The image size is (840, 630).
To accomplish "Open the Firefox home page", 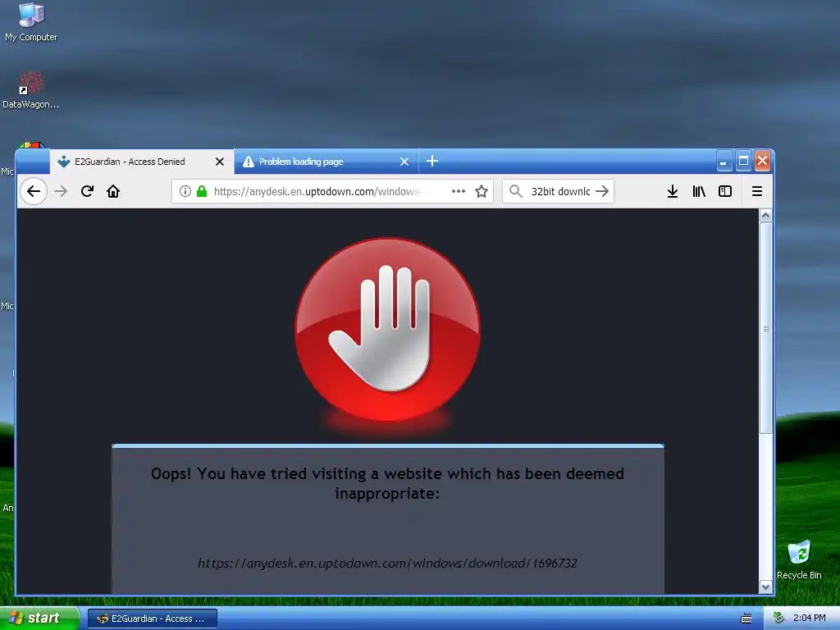I will (113, 191).
